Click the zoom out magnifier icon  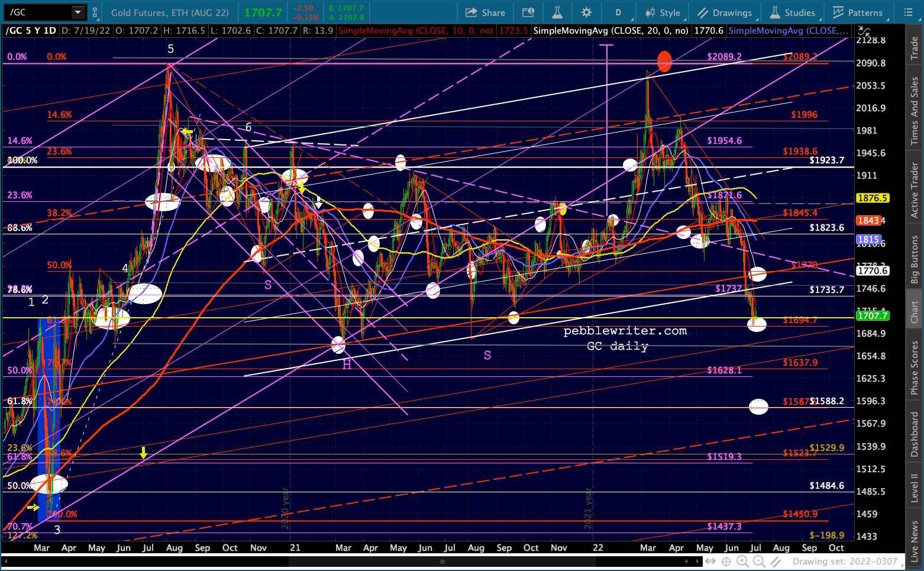click(x=759, y=562)
